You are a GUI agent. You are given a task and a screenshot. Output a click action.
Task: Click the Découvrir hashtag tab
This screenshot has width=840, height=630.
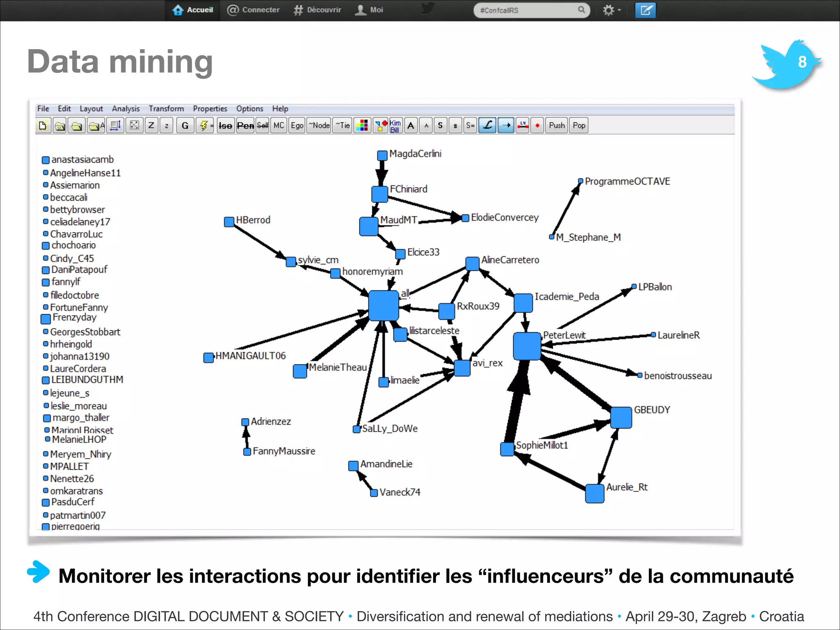click(x=317, y=10)
